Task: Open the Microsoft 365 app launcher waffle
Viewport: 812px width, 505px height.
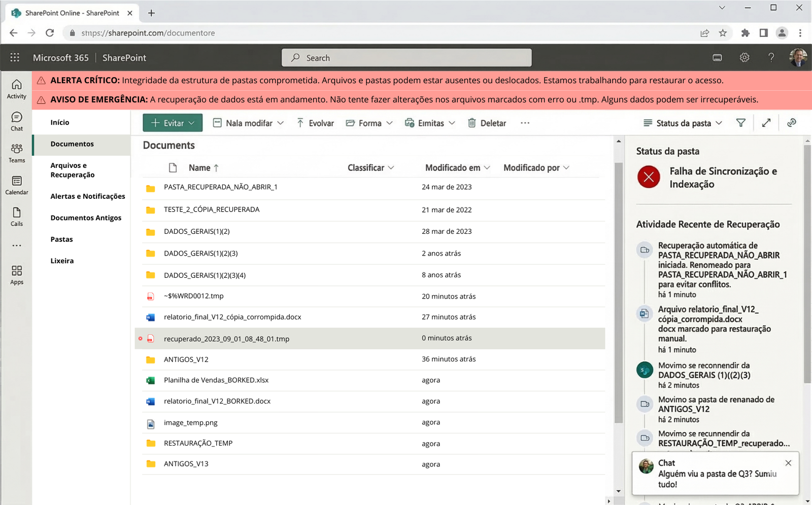Action: [x=15, y=57]
